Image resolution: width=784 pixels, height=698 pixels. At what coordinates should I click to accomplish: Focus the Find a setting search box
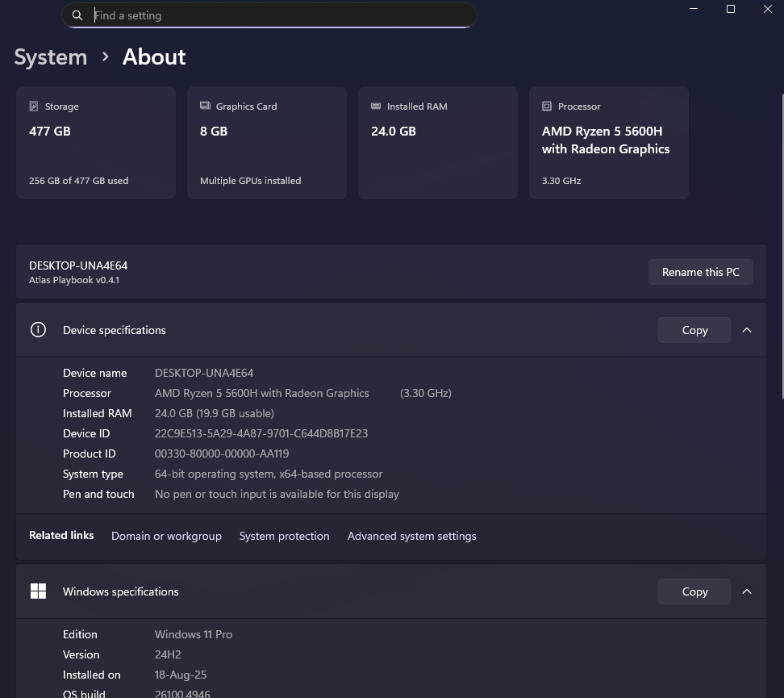[x=269, y=15]
